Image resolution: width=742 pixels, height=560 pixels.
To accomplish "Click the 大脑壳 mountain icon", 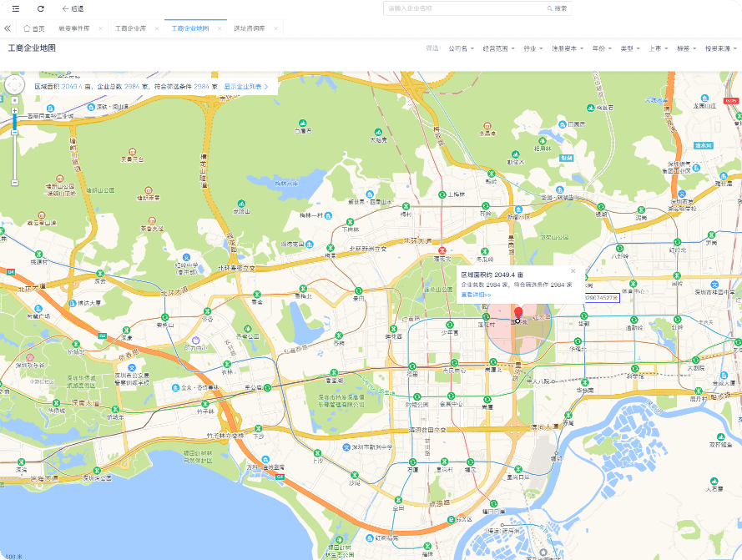I will coord(378,132).
